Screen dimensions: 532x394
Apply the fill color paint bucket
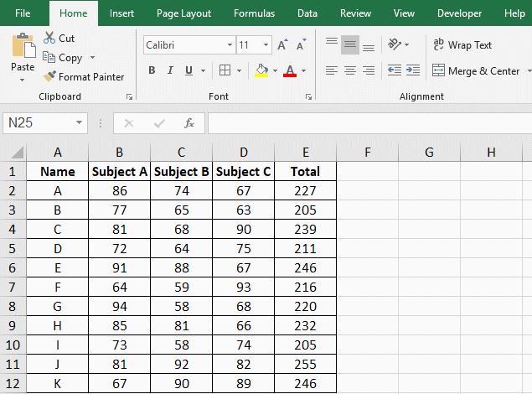click(261, 70)
